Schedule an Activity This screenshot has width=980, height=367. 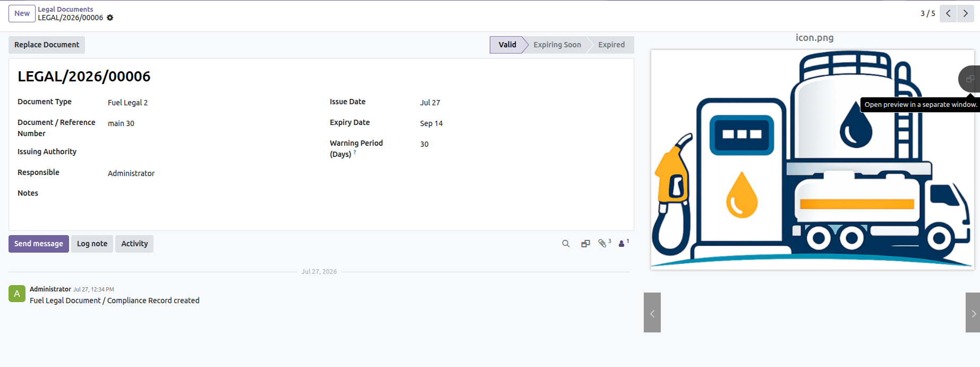134,244
